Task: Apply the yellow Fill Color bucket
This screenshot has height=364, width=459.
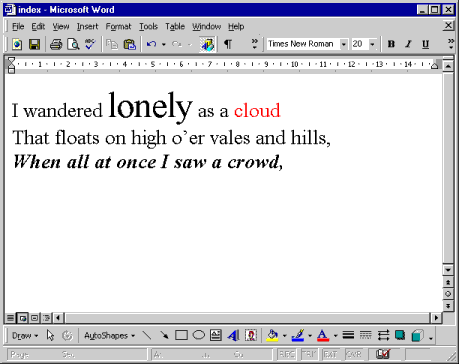Action: point(272,335)
